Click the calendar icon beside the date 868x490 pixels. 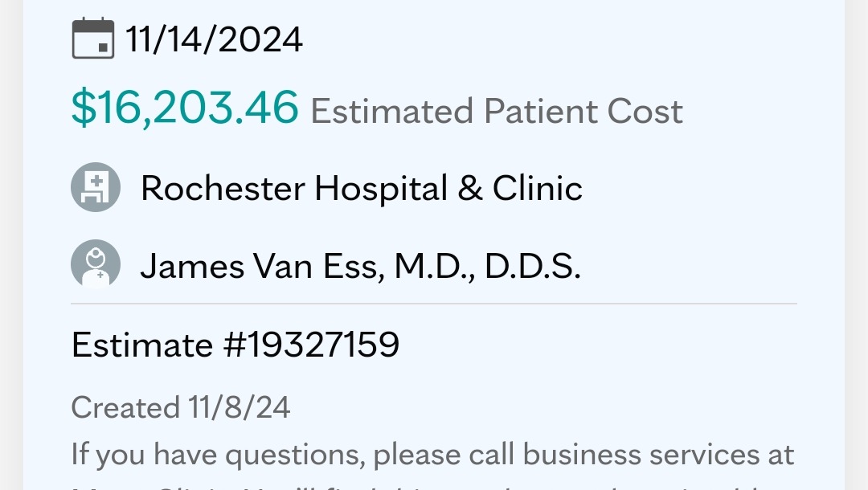[93, 39]
